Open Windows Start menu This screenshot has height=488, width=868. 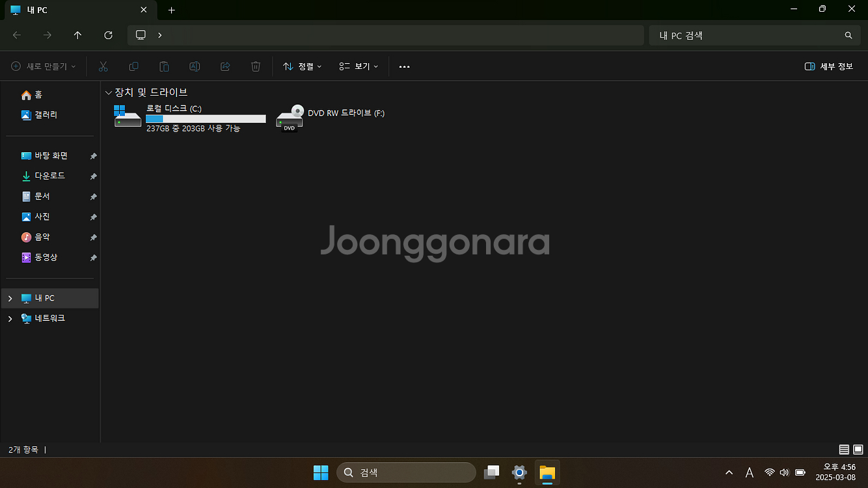pyautogui.click(x=321, y=472)
